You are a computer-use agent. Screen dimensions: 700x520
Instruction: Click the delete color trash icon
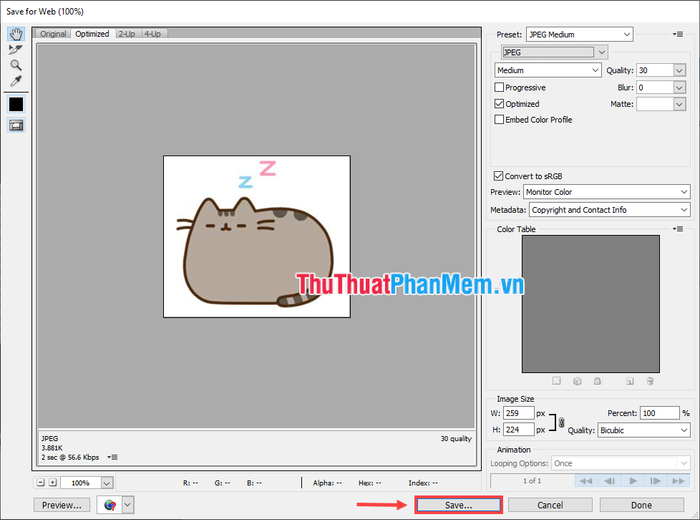(x=650, y=381)
